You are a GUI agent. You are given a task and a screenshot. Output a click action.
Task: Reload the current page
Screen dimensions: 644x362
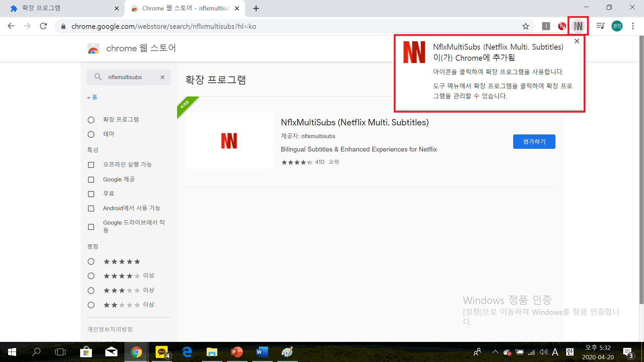[43, 26]
